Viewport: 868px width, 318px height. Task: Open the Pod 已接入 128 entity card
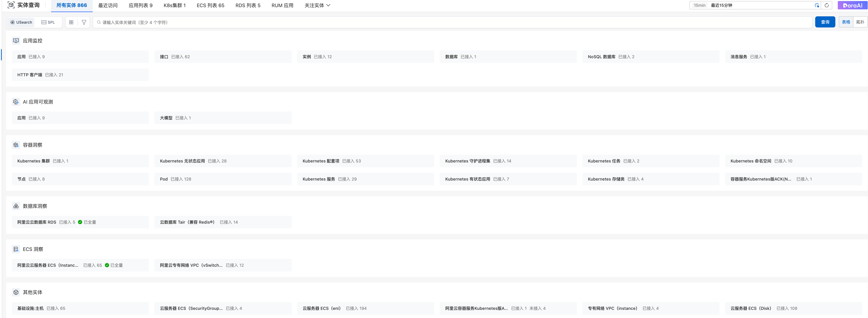(222, 179)
